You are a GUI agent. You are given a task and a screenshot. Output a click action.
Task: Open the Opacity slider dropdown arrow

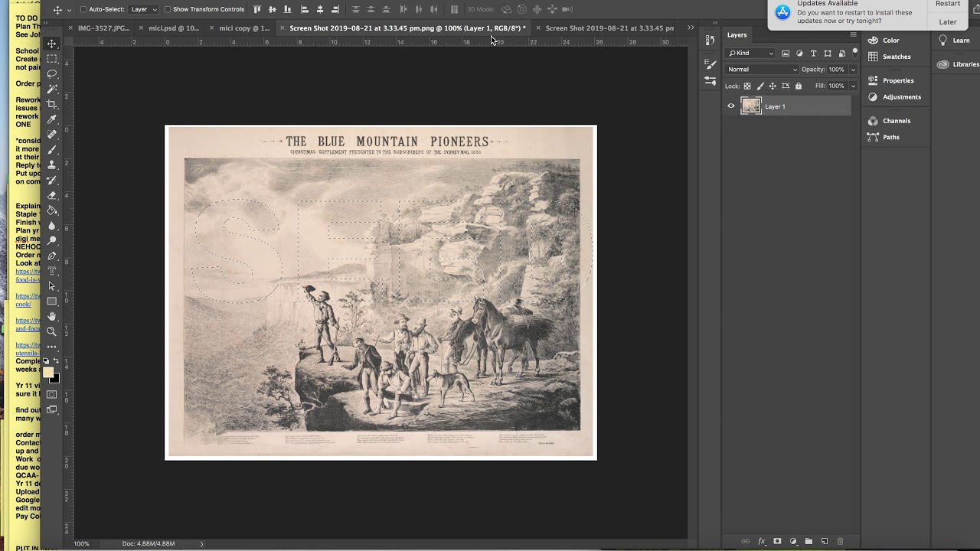coord(853,70)
